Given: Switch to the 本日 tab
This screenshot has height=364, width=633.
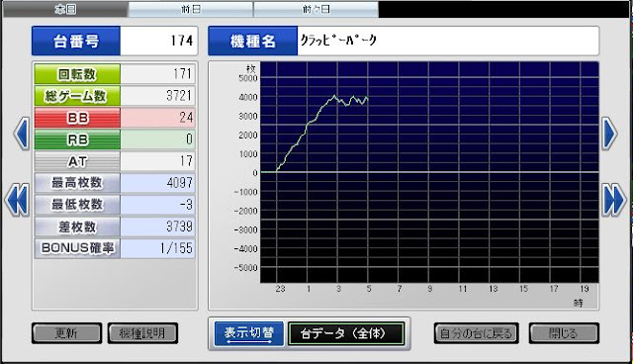Looking at the screenshot, I should pos(65,9).
